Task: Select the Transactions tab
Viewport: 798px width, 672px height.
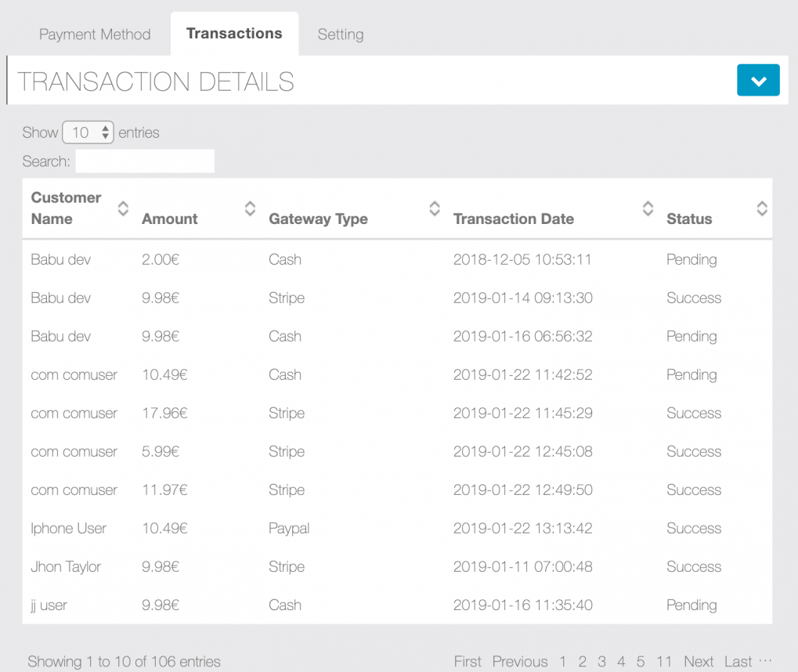Action: point(234,34)
